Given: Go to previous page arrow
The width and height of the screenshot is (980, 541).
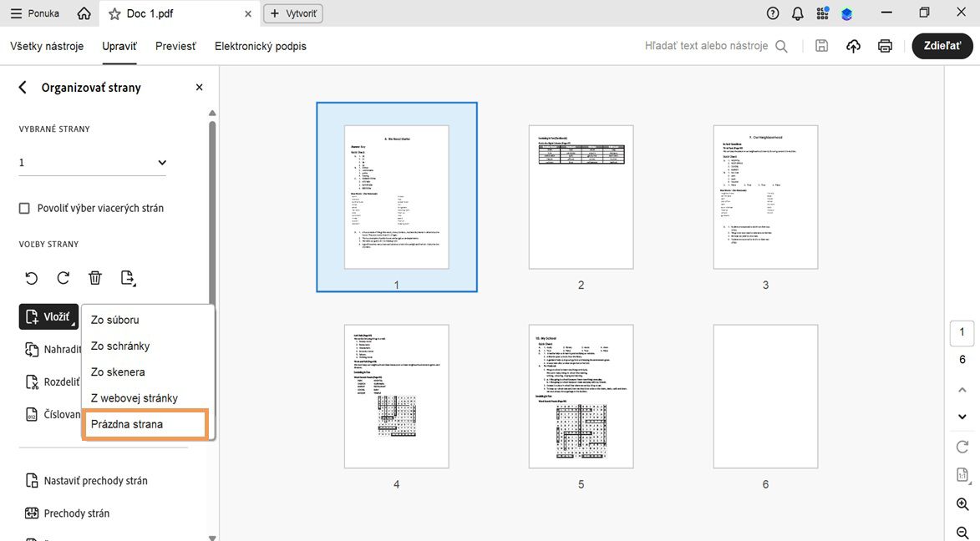Looking at the screenshot, I should point(962,390).
